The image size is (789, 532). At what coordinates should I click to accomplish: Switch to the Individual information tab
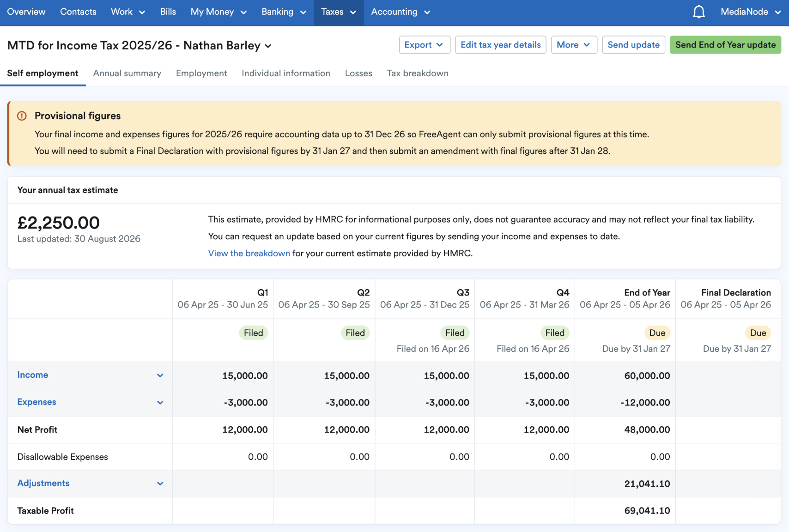[286, 73]
